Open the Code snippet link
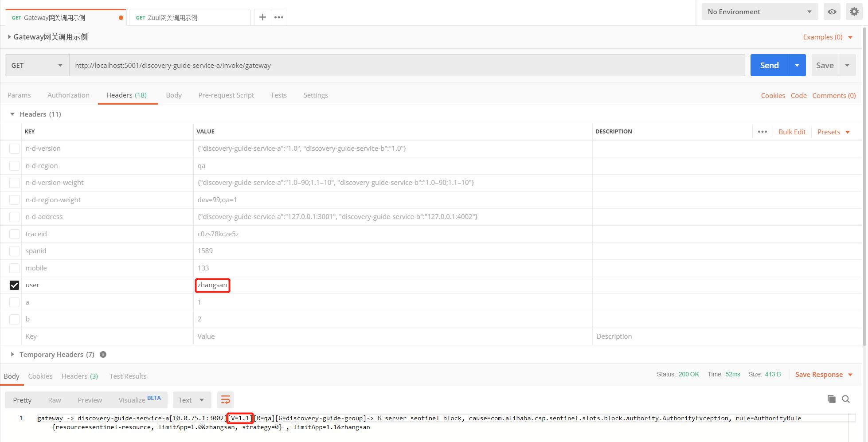 coord(798,96)
